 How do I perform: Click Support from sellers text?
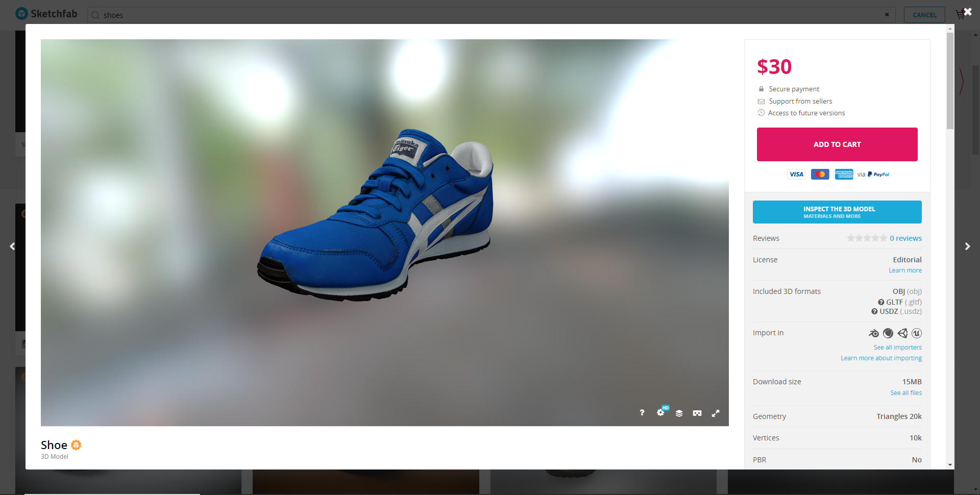coord(800,102)
